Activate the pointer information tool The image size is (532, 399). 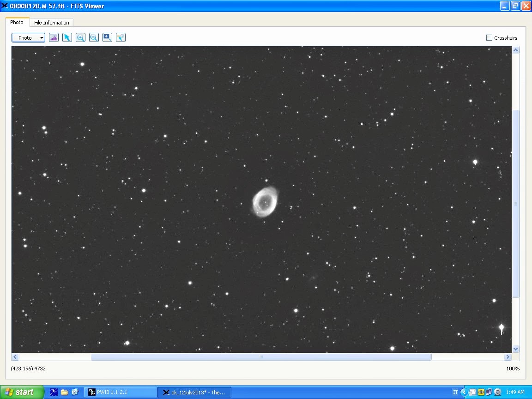[x=121, y=38]
